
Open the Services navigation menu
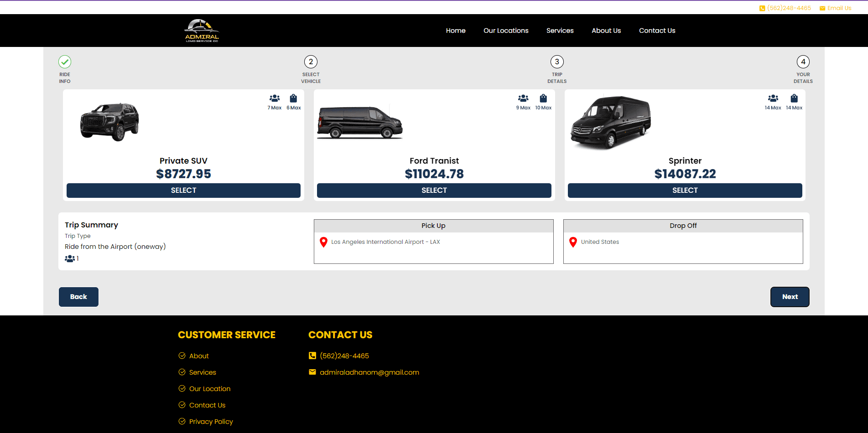(560, 31)
